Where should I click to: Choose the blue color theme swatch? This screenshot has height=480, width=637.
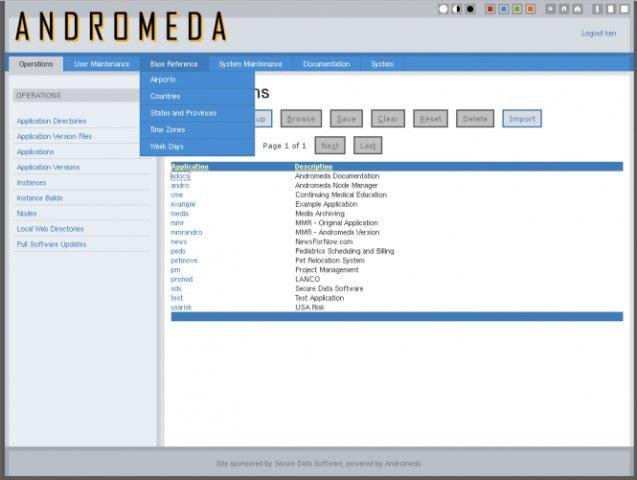[x=504, y=9]
